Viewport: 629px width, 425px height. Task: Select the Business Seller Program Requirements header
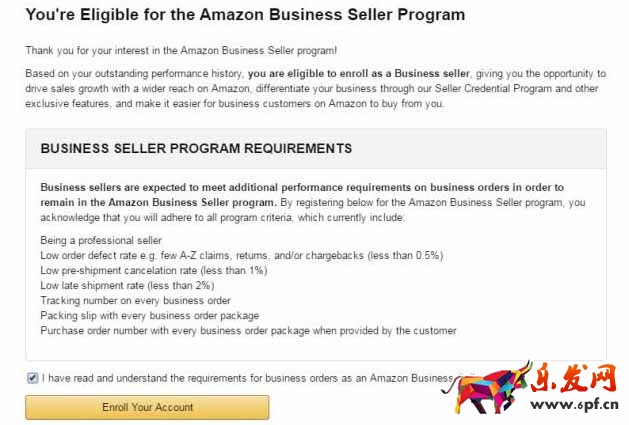(x=196, y=148)
